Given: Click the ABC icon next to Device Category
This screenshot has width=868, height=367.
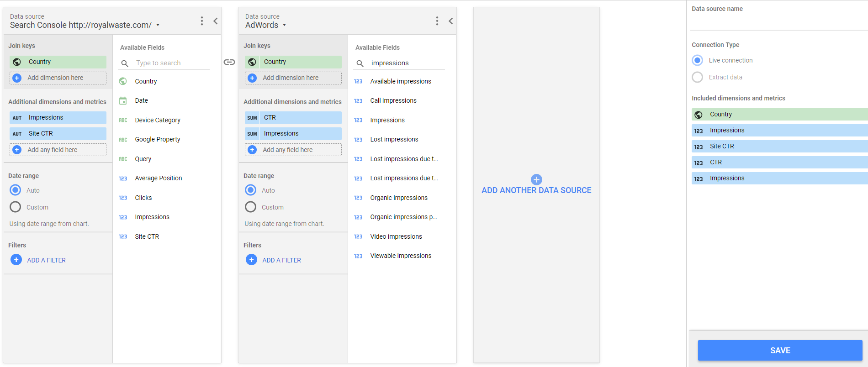Looking at the screenshot, I should click(123, 120).
